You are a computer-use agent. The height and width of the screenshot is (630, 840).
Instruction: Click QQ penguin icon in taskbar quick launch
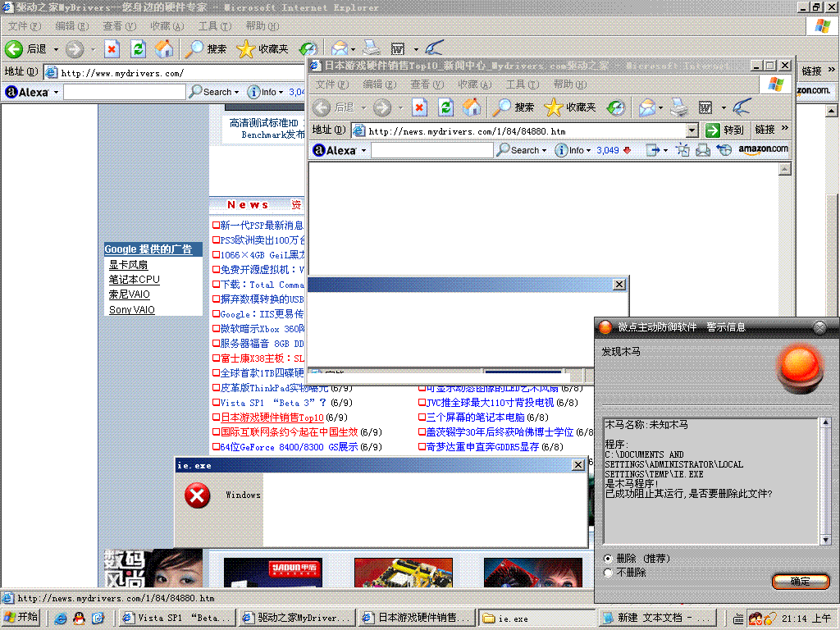pos(80,619)
